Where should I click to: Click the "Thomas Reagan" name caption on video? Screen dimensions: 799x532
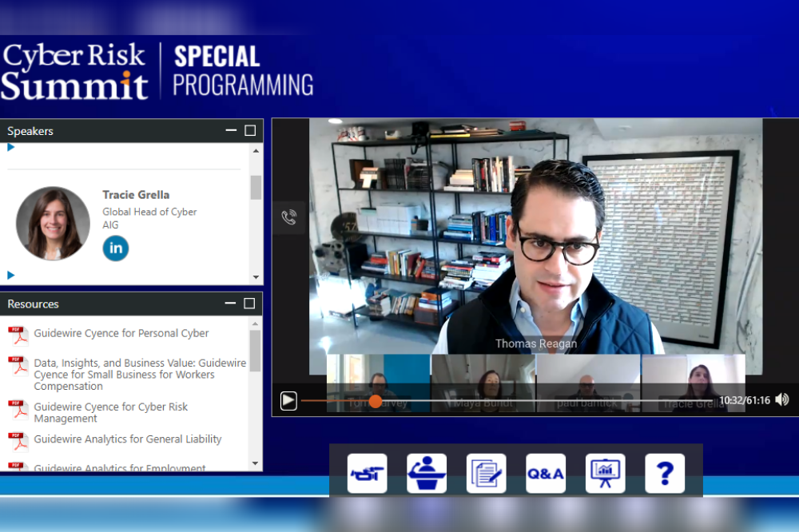point(536,344)
